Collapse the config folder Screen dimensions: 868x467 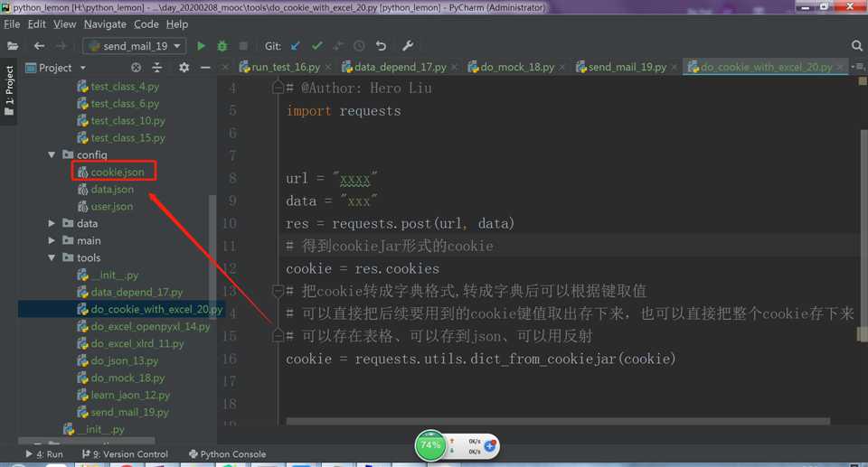[52, 155]
